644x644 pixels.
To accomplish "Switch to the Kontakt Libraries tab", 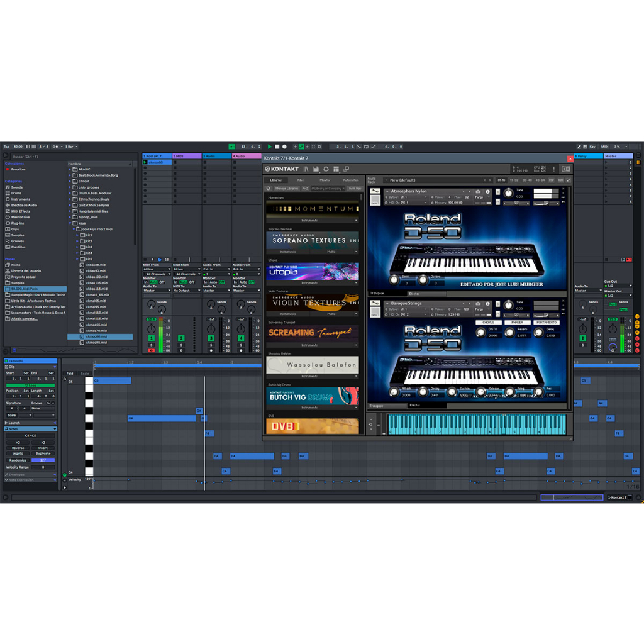I will (275, 180).
